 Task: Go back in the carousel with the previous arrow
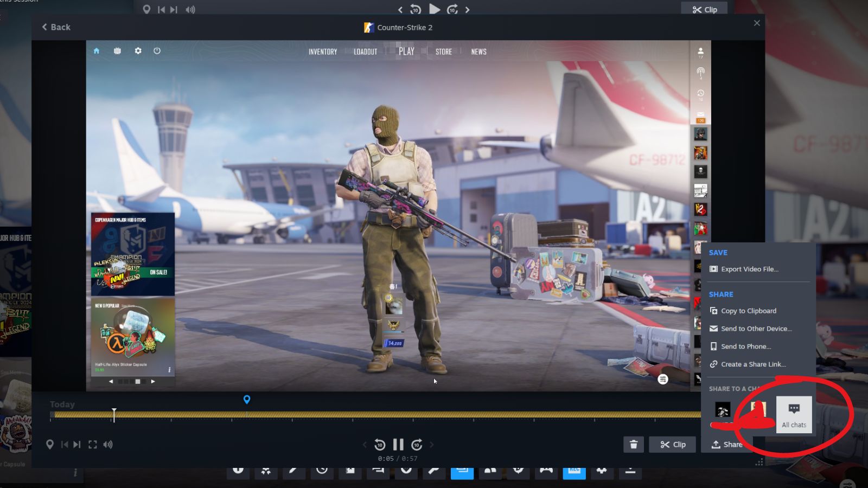(x=111, y=381)
